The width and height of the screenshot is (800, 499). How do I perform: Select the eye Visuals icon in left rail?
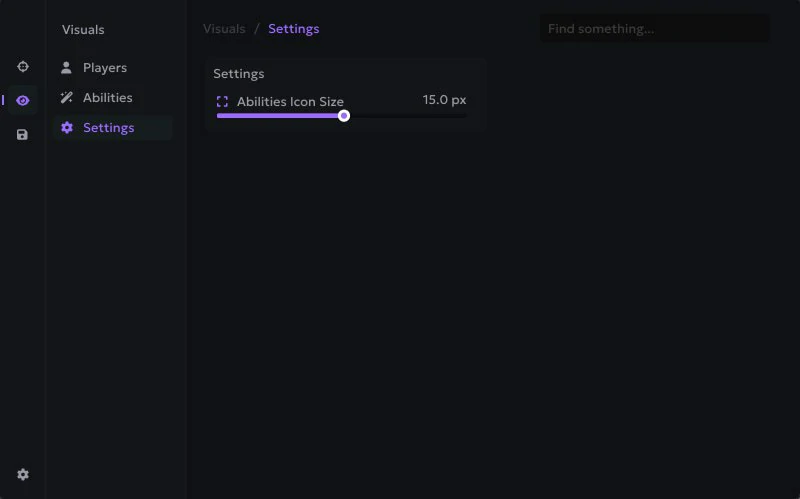click(23, 100)
